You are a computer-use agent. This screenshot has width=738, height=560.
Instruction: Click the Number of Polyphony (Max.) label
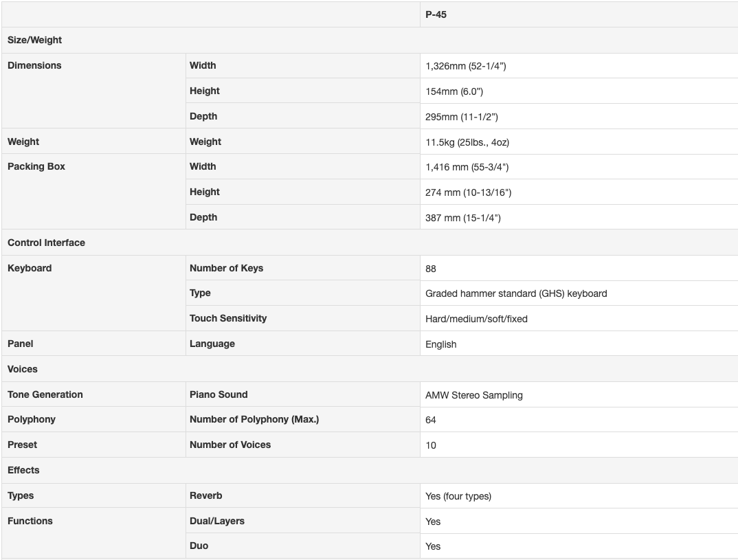pos(254,419)
